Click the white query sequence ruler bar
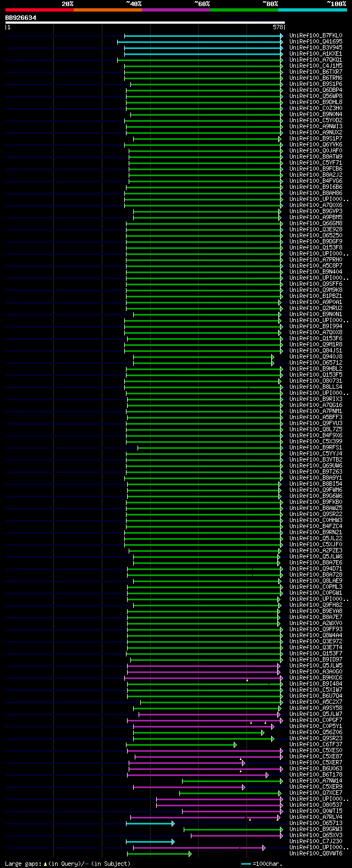The image size is (352, 868). pos(145,23)
